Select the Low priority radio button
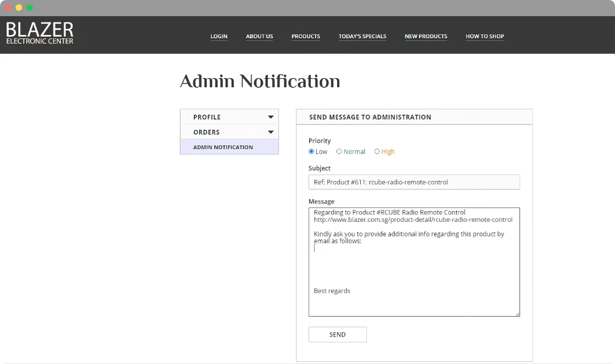 311,151
